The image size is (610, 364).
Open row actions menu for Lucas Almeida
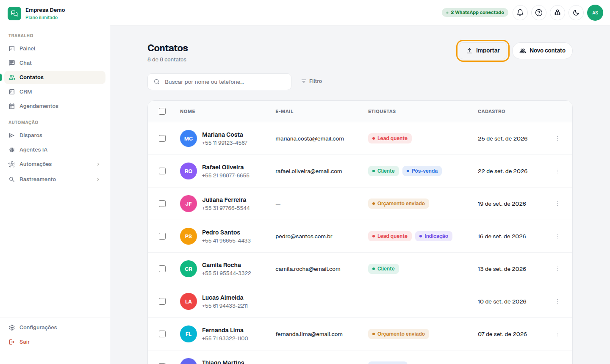557,301
